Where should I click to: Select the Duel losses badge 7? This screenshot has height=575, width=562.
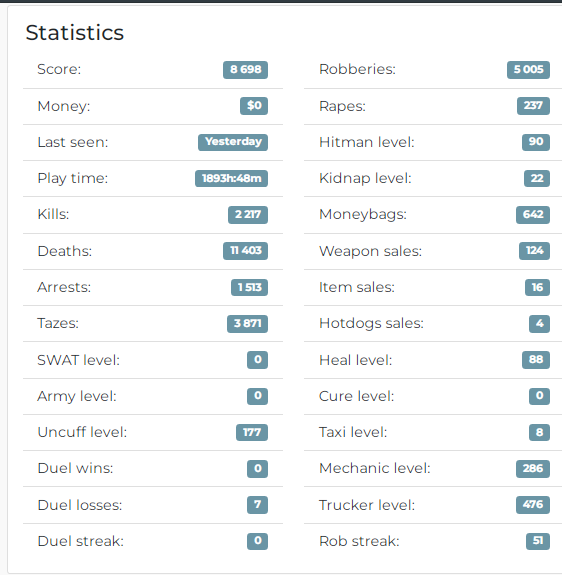tap(257, 505)
